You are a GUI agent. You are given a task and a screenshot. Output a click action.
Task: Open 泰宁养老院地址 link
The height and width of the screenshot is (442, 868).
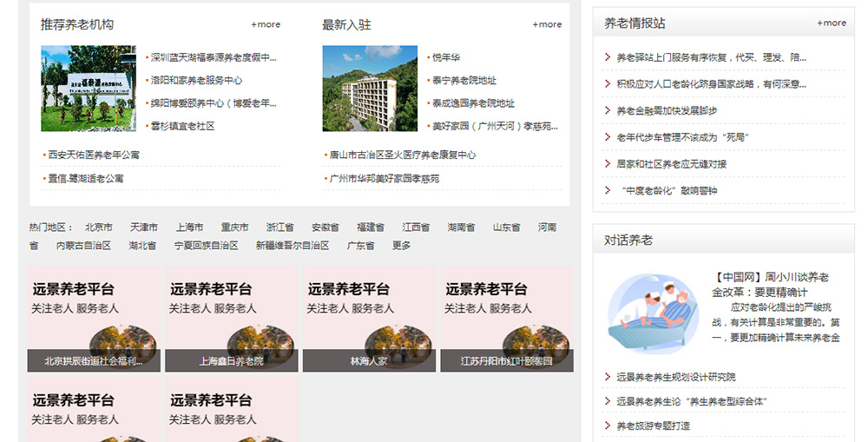pos(464,80)
